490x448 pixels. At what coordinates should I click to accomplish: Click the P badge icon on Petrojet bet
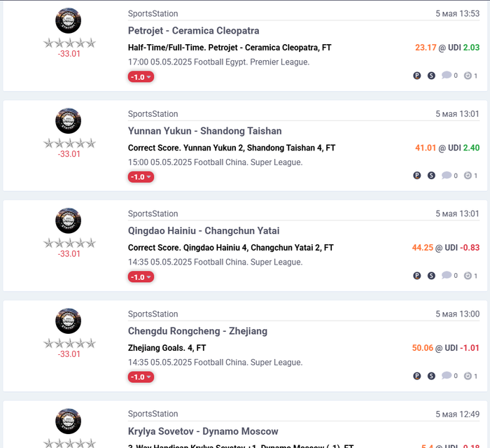(417, 76)
